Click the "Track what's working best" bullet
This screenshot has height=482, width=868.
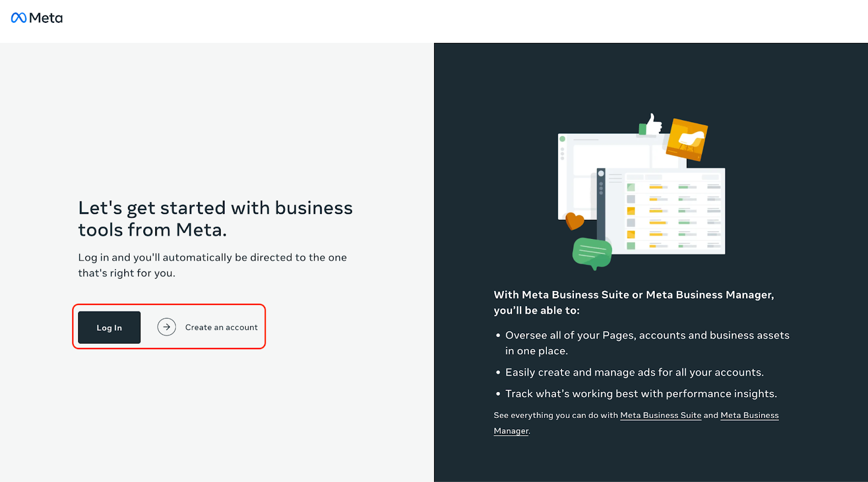tap(641, 394)
